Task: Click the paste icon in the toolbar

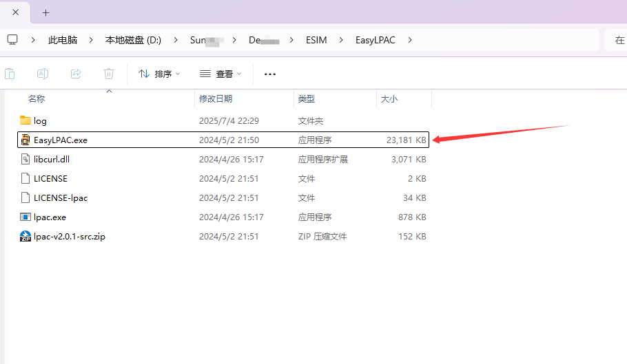Action: 10,74
